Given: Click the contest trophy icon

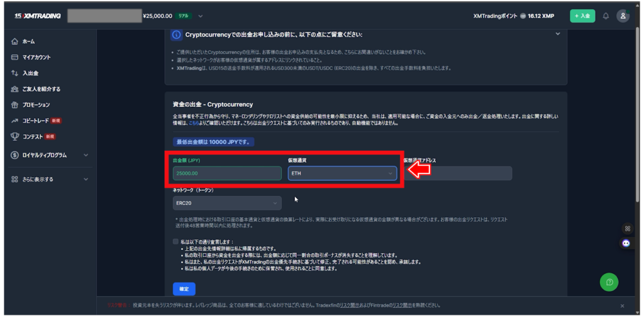Looking at the screenshot, I should click(x=14, y=136).
